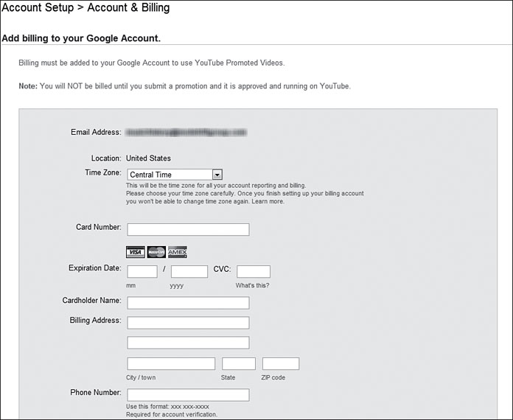Click the MasterCard logo icon

click(156, 252)
